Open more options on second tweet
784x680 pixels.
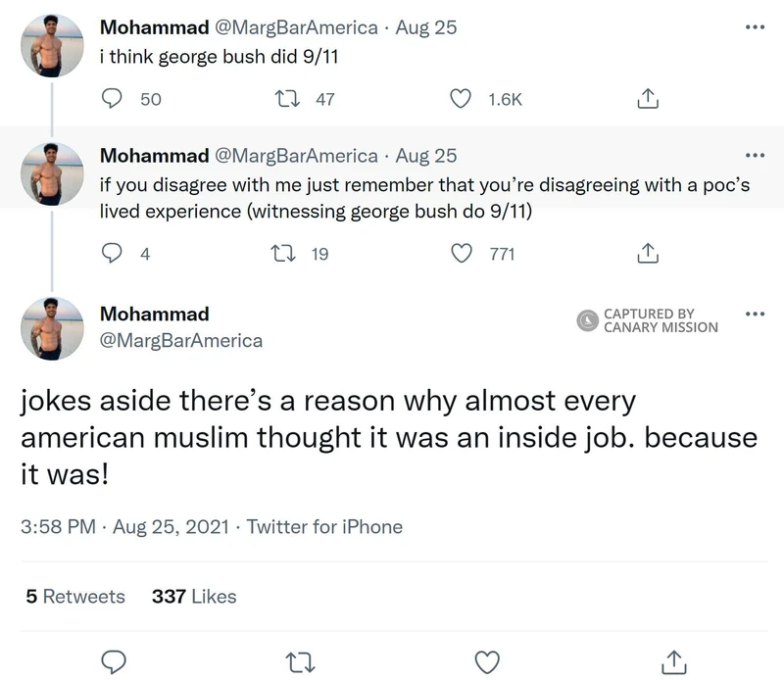[x=753, y=155]
